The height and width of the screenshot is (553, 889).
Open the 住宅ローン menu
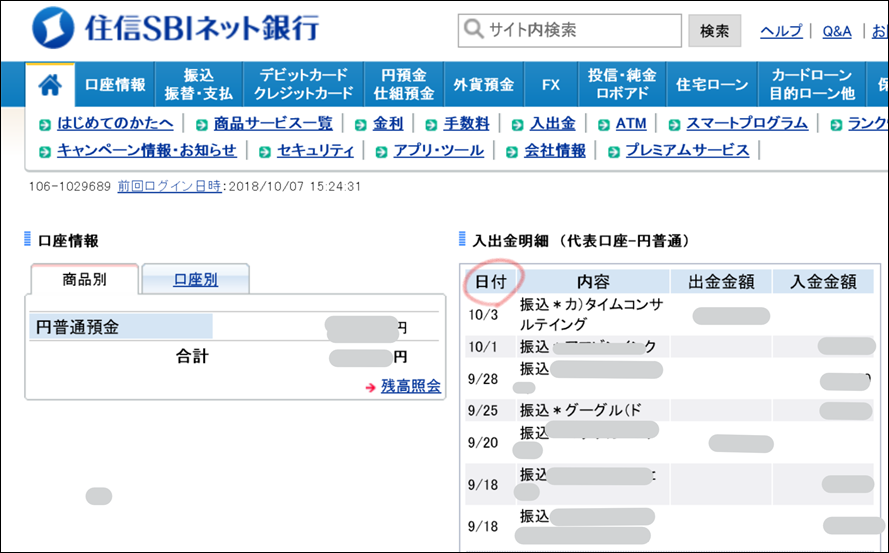coord(712,85)
